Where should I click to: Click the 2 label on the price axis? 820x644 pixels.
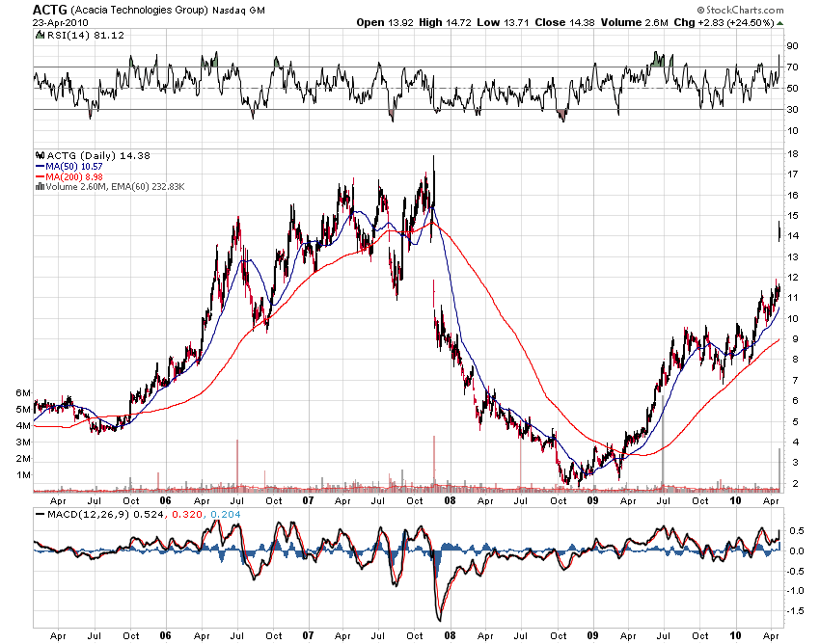coord(796,484)
